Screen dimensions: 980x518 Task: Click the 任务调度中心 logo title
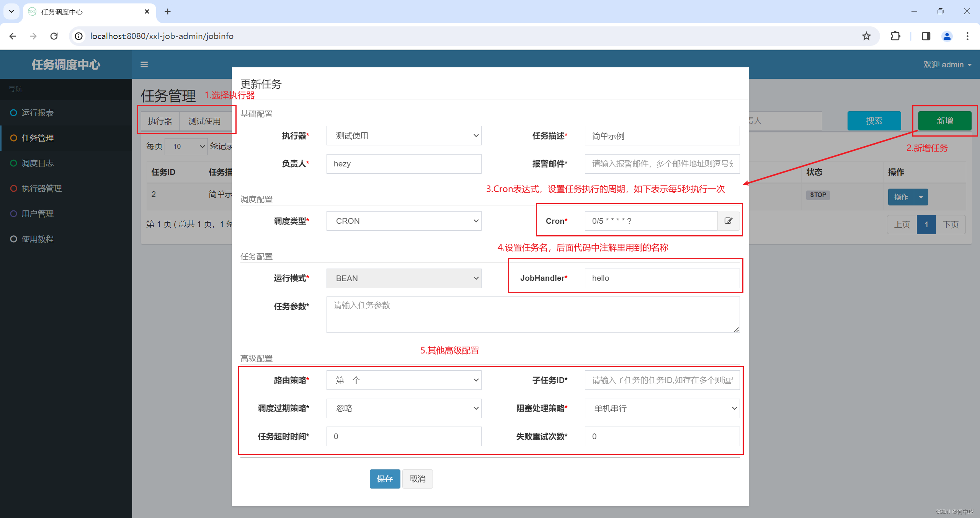pos(66,65)
